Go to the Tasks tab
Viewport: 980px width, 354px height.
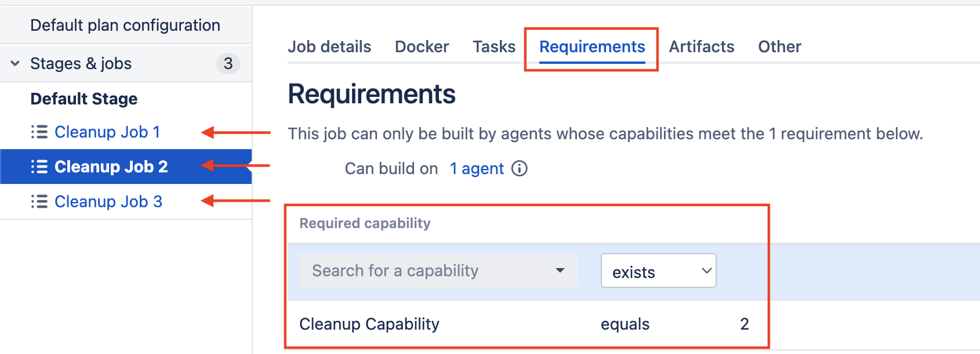pos(494,47)
